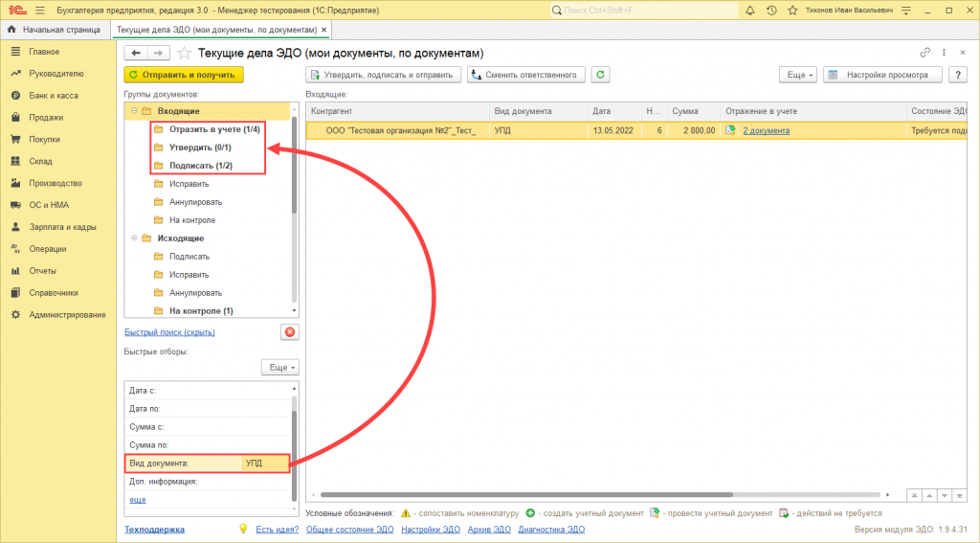
Task: Open service settings icon next to user name
Action: point(905,10)
